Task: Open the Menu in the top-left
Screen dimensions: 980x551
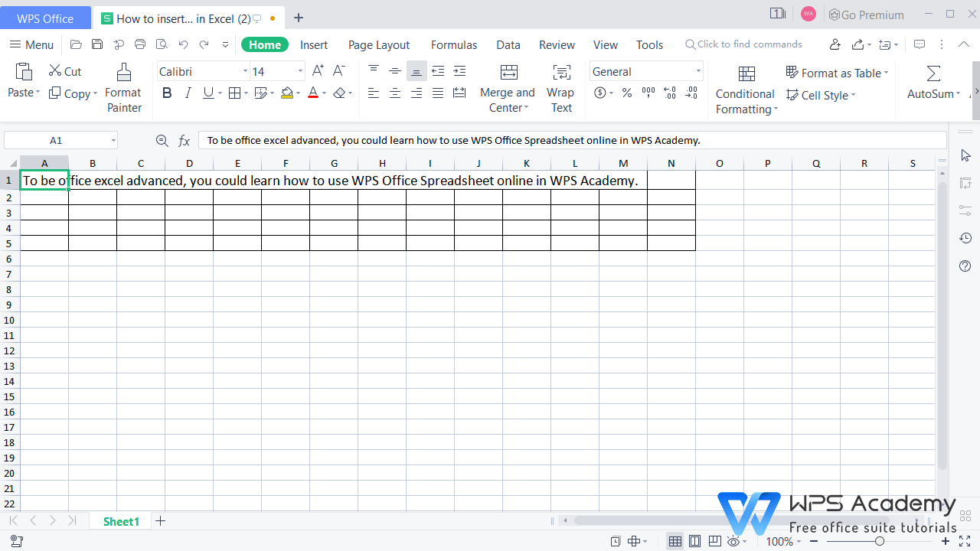Action: coord(31,44)
